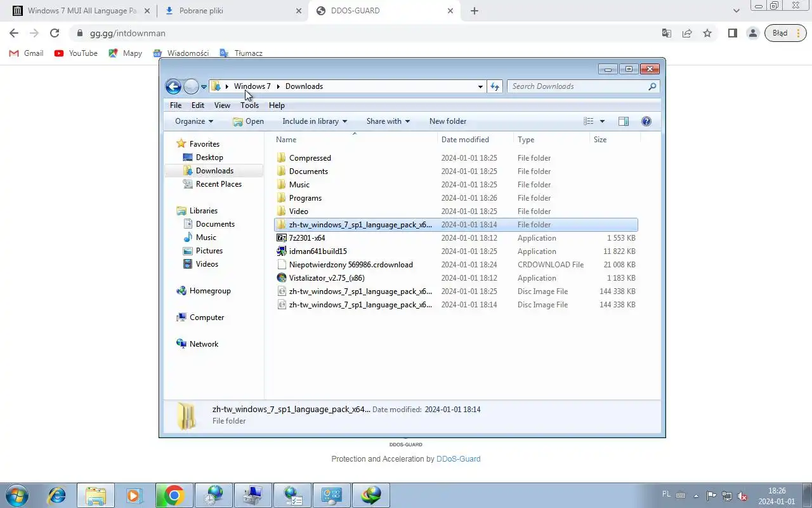
Task: Select 7z2301-x64 application file
Action: pyautogui.click(x=456, y=238)
